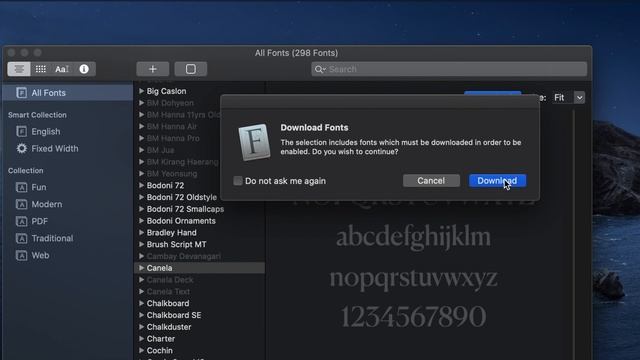Switch to Repertoire grid view icon
The width and height of the screenshot is (640, 360).
[x=40, y=69]
